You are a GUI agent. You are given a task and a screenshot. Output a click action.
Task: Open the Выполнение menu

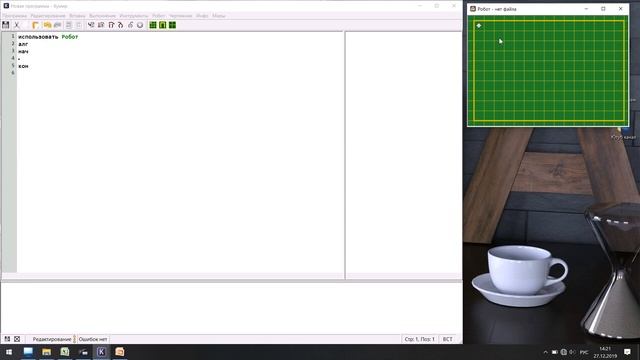click(102, 16)
